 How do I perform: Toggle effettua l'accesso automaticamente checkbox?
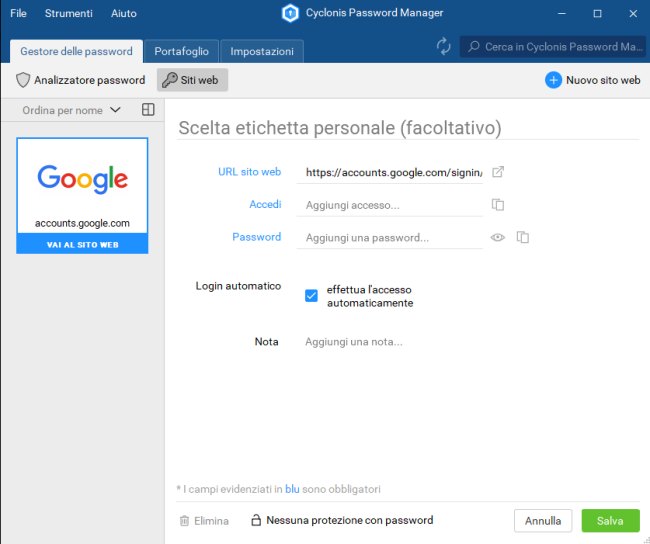point(311,296)
